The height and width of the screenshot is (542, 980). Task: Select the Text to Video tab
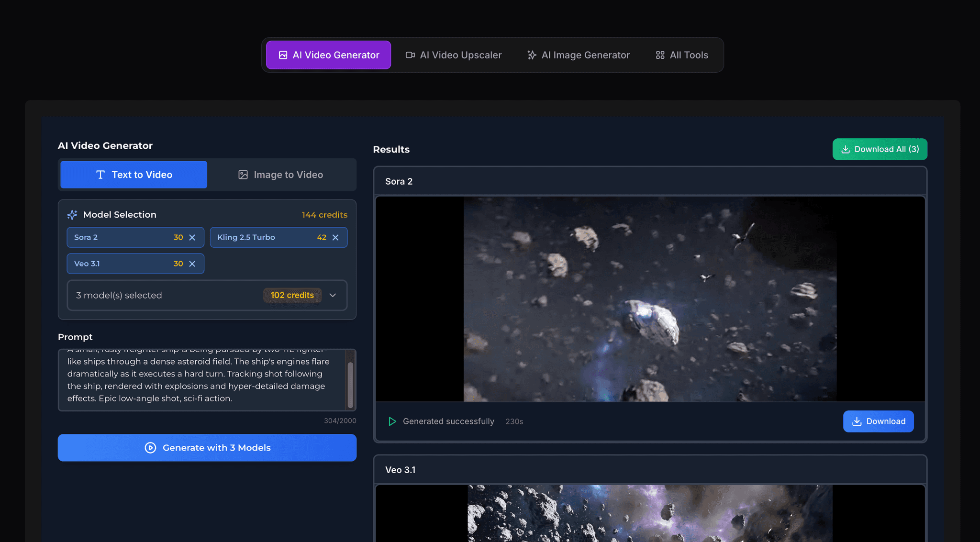pos(133,174)
